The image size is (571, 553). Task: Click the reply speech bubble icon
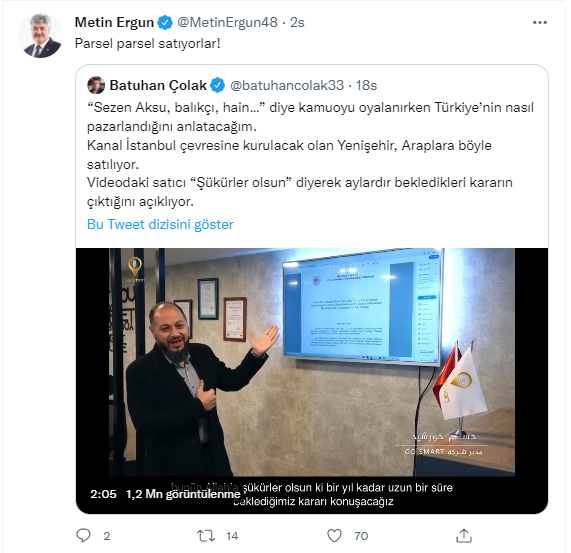(x=83, y=536)
